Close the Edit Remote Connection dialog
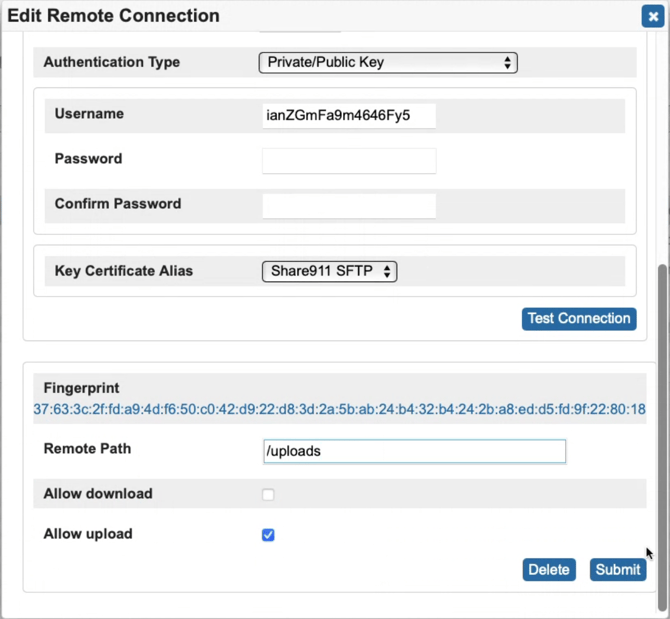The image size is (670, 619). pyautogui.click(x=651, y=17)
